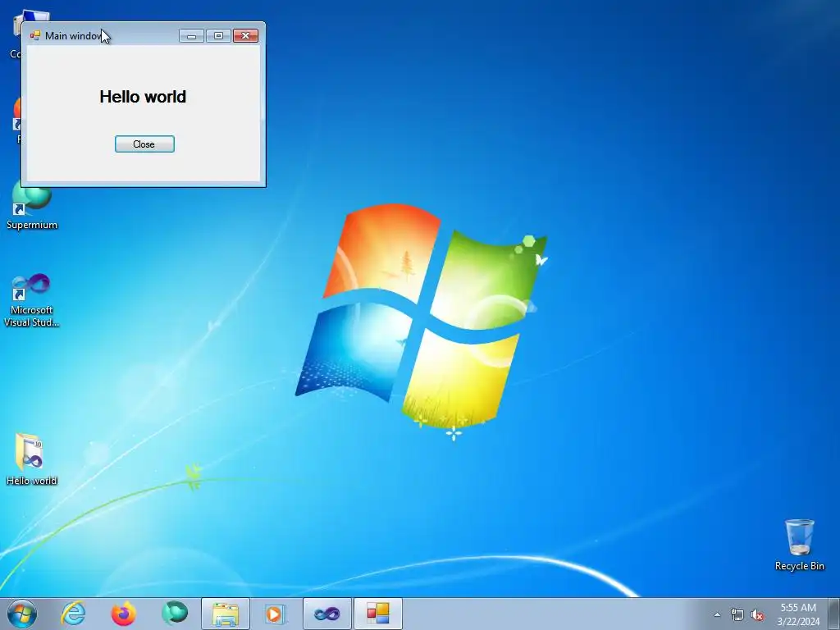Switch to Visual Studio in taskbar
Screen dimensions: 840x630
(x=327, y=614)
